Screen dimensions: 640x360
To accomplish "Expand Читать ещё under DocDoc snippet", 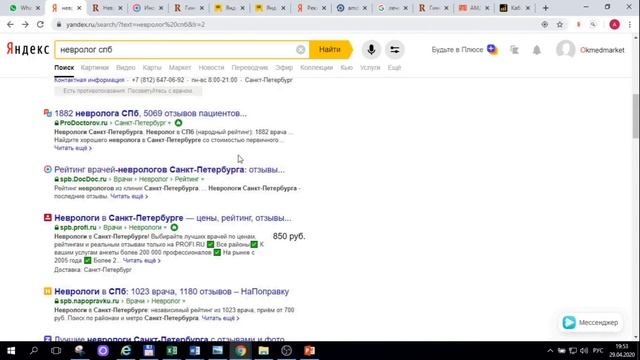I will point(129,196).
